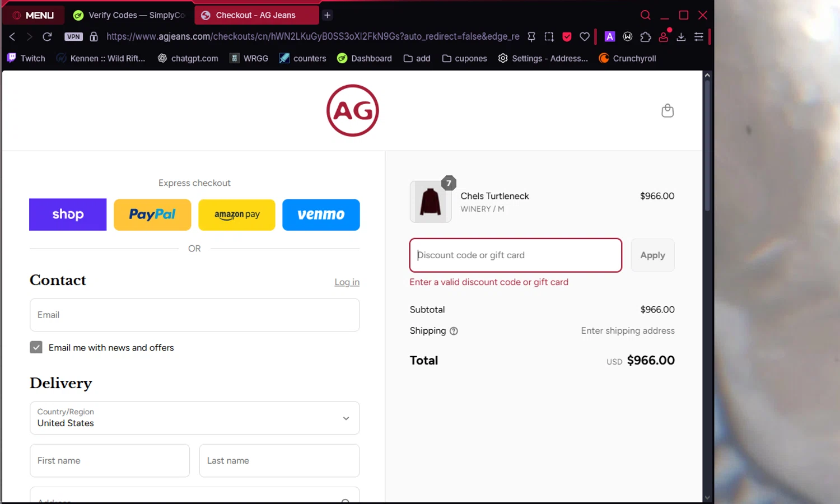
Task: Click the scrollbar up arrow
Action: (707, 75)
